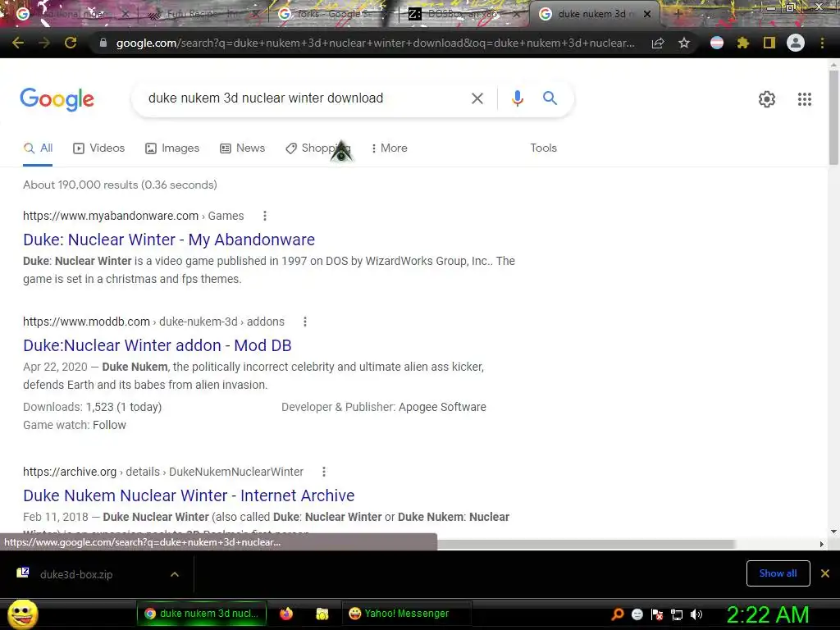Click 'Downloads: 1,523 (1 today)' text
840x630 pixels.
(92, 407)
